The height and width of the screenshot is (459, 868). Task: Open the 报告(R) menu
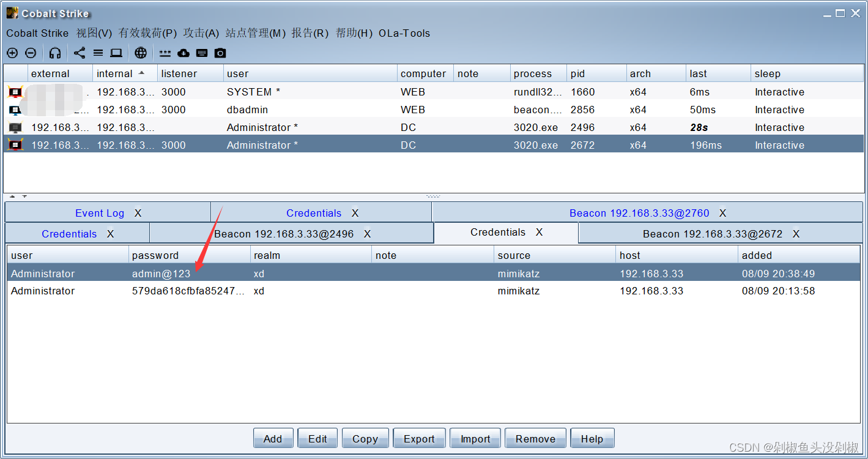(x=310, y=33)
